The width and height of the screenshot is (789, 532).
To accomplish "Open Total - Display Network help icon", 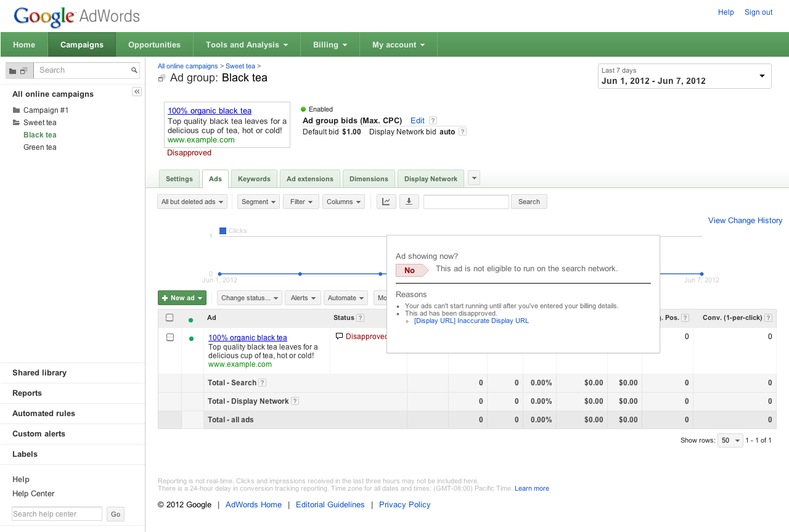I will [x=295, y=401].
